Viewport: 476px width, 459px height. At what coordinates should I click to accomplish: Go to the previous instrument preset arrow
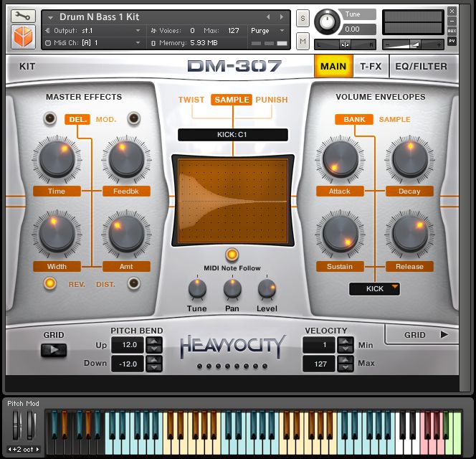[268, 17]
